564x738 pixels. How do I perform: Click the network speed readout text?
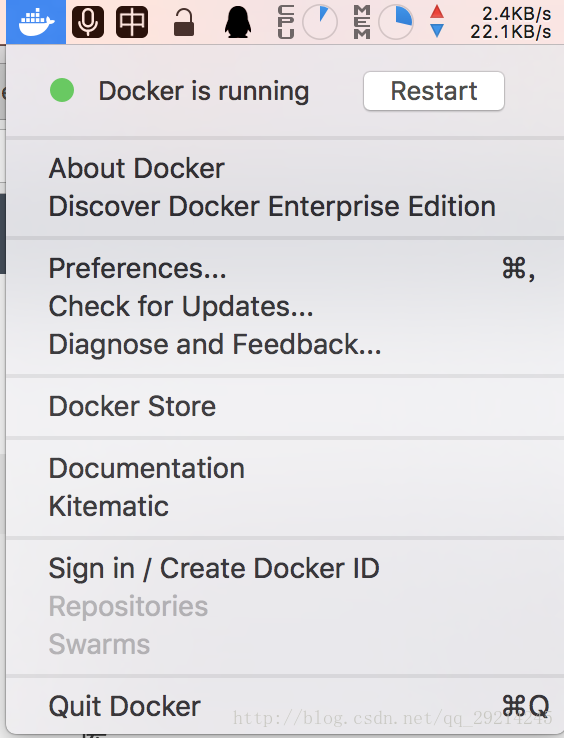[x=510, y=23]
